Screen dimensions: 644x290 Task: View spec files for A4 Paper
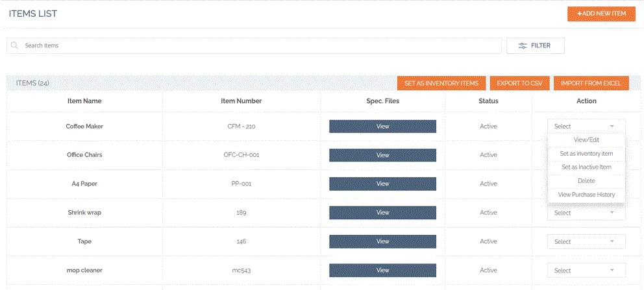pos(382,184)
